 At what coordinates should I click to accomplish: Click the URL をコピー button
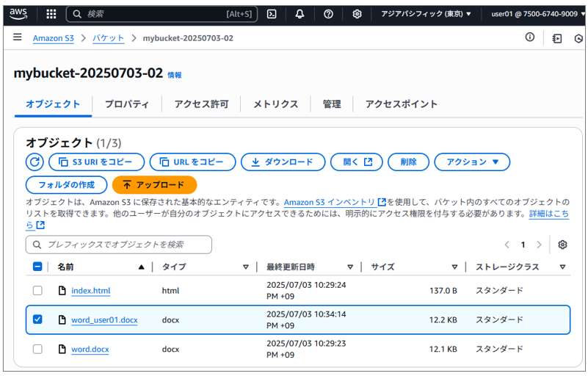click(193, 162)
